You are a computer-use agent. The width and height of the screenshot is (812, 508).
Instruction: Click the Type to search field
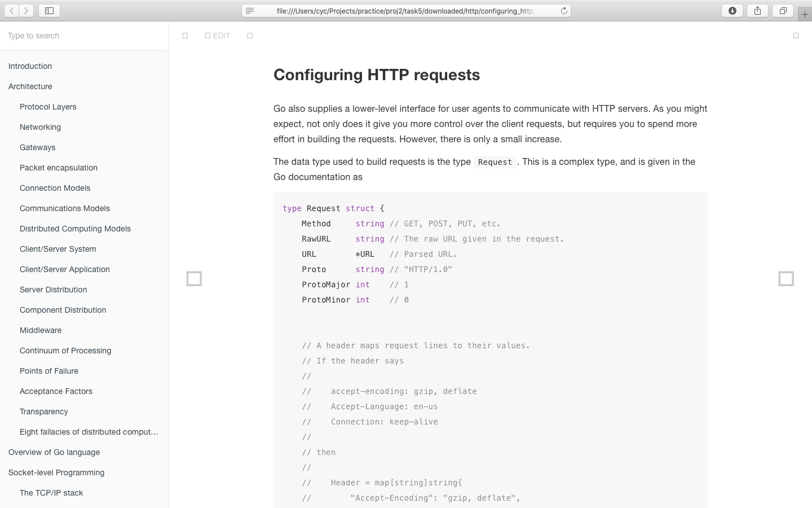tap(85, 36)
